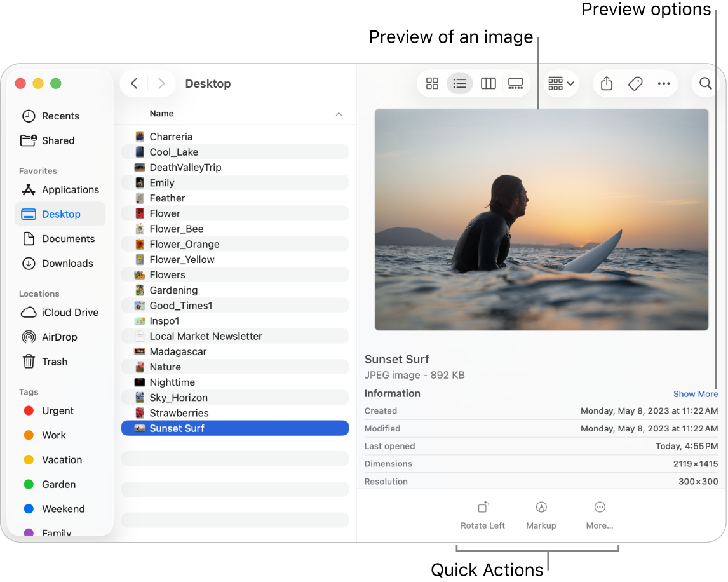Toggle sort order via Name column chevron

339,114
